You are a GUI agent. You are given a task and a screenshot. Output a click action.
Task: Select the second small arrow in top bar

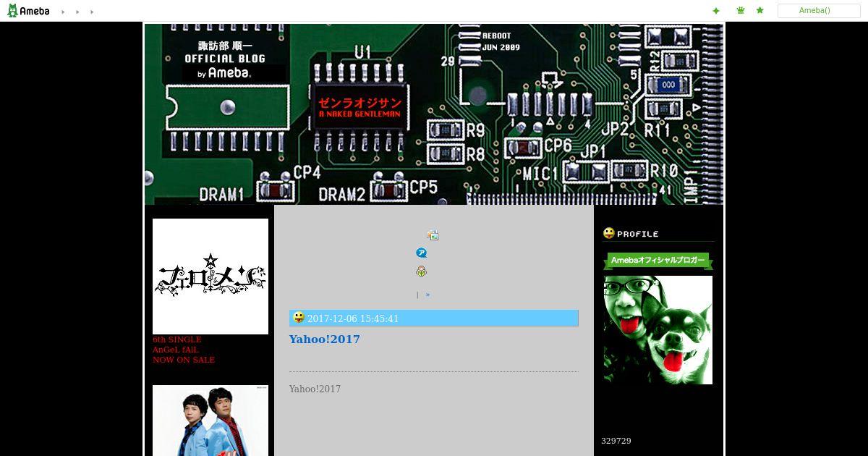coord(77,12)
